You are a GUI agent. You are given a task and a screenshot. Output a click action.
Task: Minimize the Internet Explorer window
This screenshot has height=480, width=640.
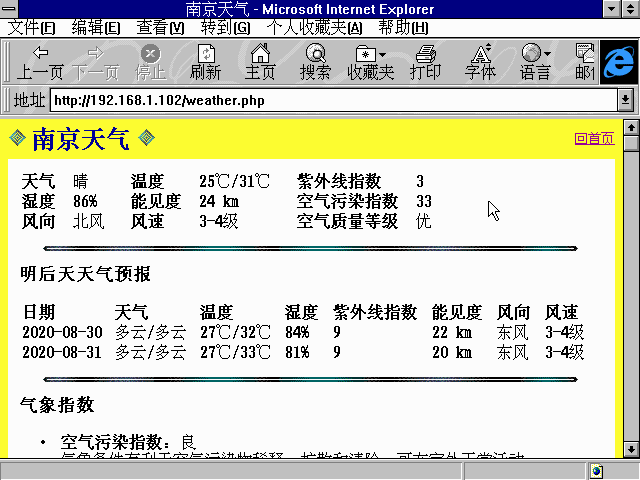click(611, 9)
